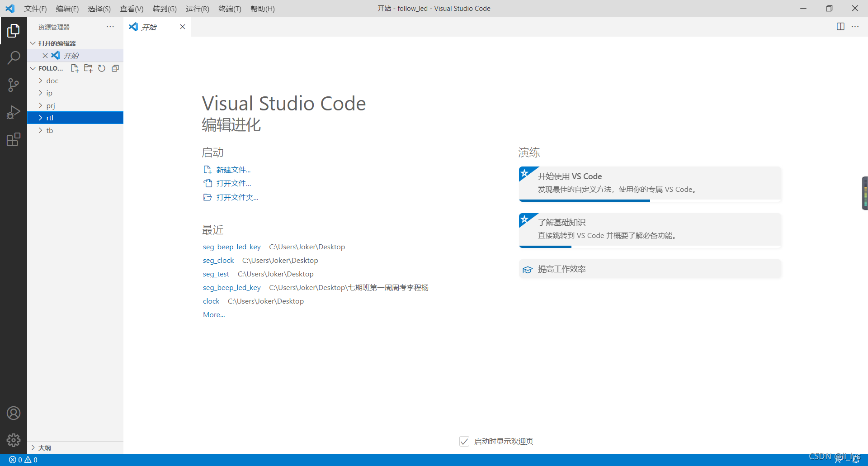Open the 了解基础知识 walkthrough card

click(650, 230)
